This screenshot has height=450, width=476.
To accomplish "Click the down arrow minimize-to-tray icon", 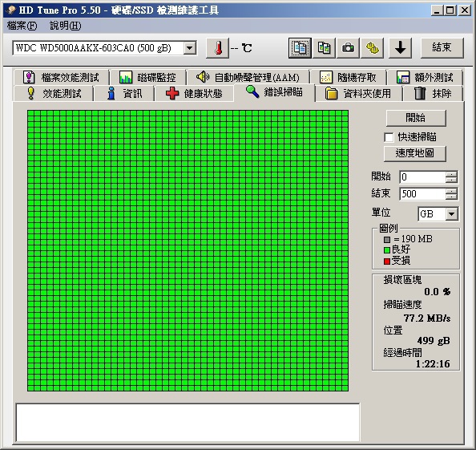I will [400, 48].
